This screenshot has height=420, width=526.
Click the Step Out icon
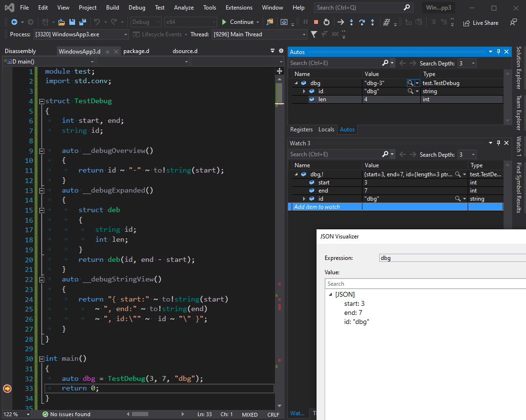pyautogui.click(x=373, y=22)
